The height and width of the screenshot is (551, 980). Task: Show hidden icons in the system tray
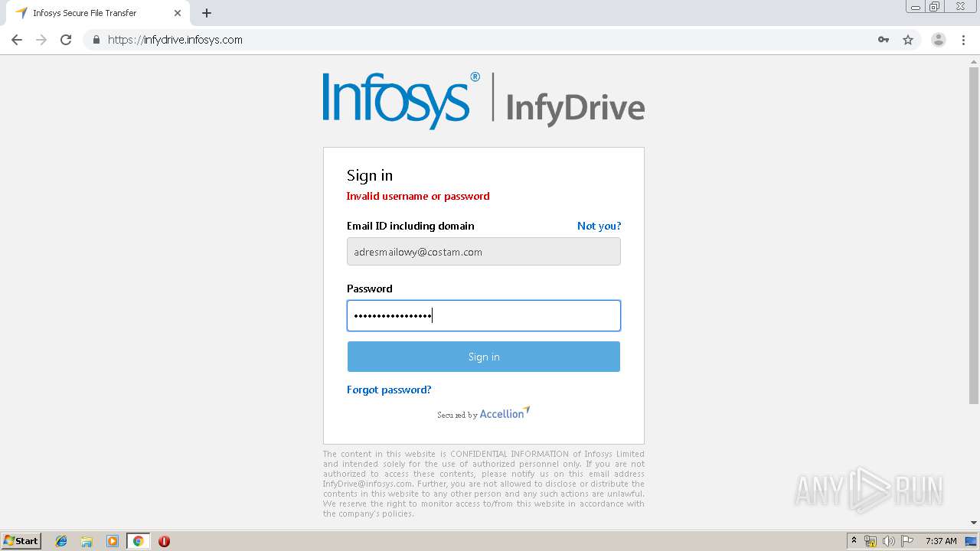coord(854,541)
